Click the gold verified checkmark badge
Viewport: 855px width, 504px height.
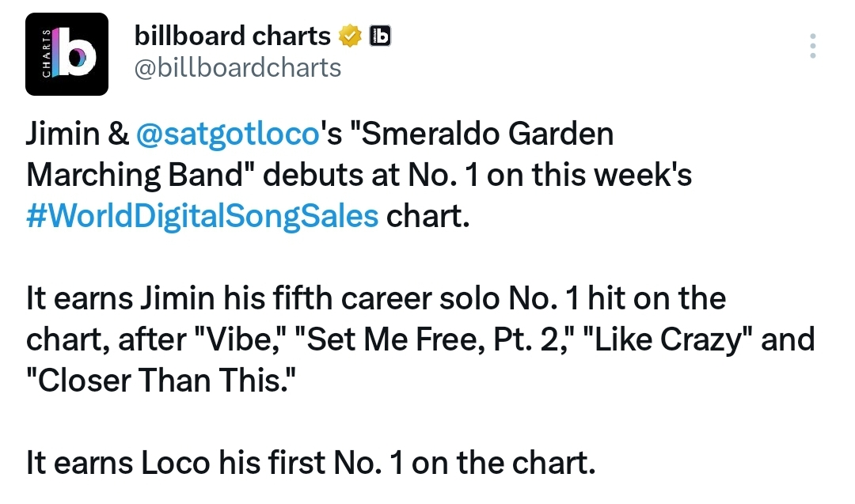tap(350, 36)
